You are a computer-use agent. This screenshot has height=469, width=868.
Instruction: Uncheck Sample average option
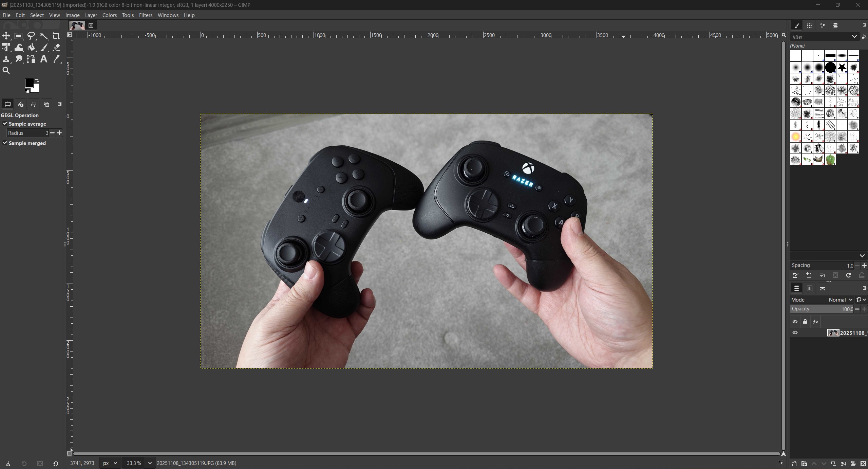(x=5, y=124)
